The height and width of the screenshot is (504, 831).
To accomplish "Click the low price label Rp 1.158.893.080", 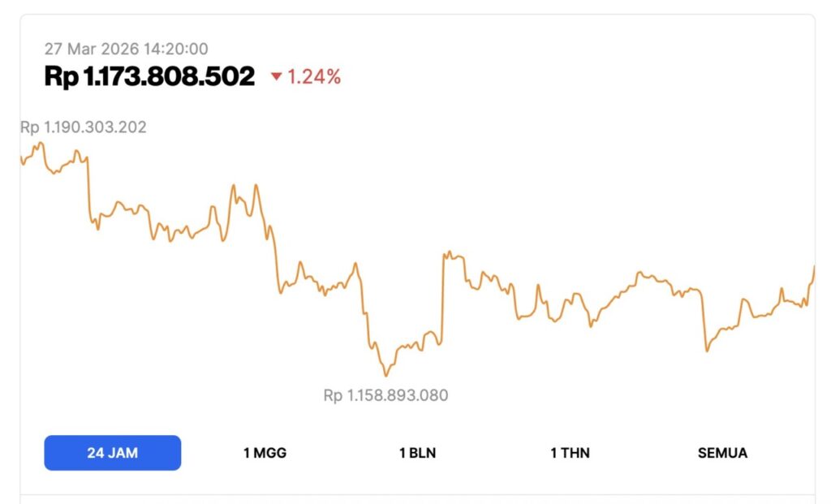I will [x=385, y=395].
